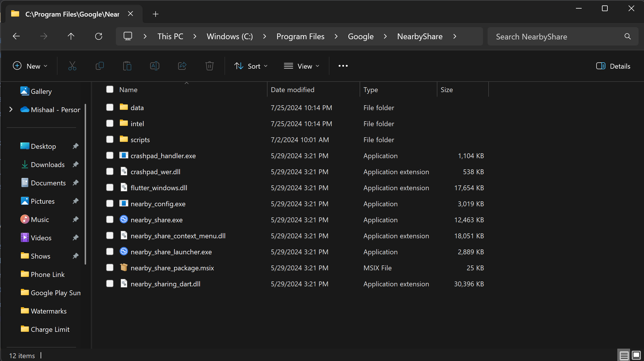Expand the breadcrumb NearbyShare chevron
Image resolution: width=644 pixels, height=361 pixels.
(x=455, y=36)
